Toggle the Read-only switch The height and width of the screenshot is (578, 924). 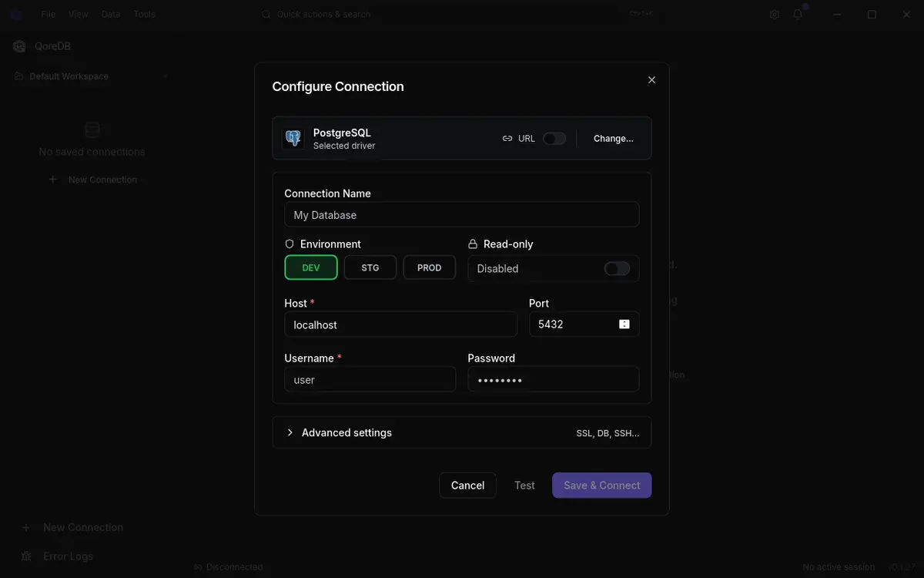617,268
